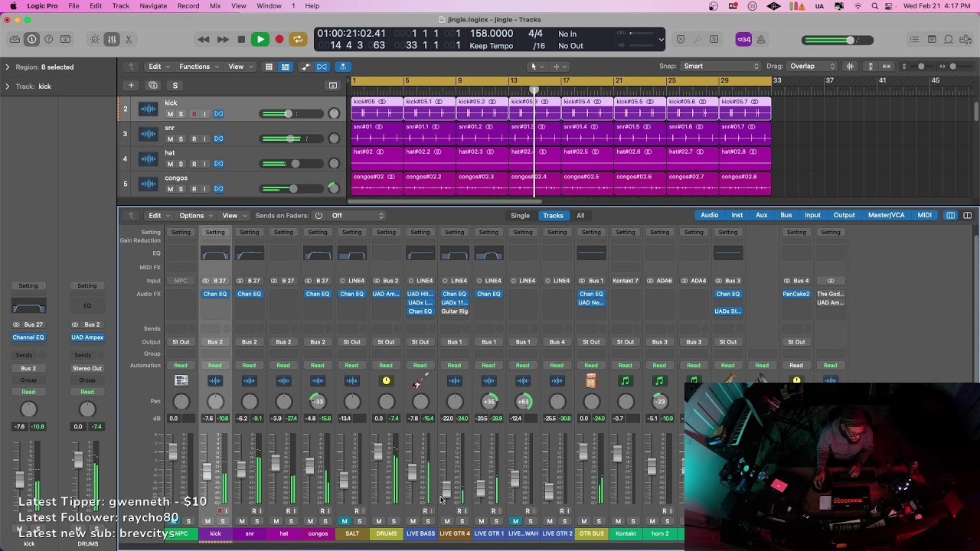
Task: Select the mixer Tracks view tab
Action: (x=553, y=216)
